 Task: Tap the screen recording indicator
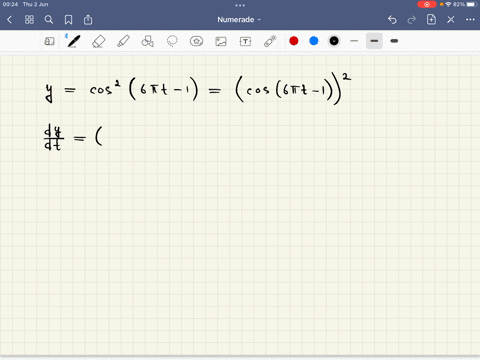(x=427, y=4)
